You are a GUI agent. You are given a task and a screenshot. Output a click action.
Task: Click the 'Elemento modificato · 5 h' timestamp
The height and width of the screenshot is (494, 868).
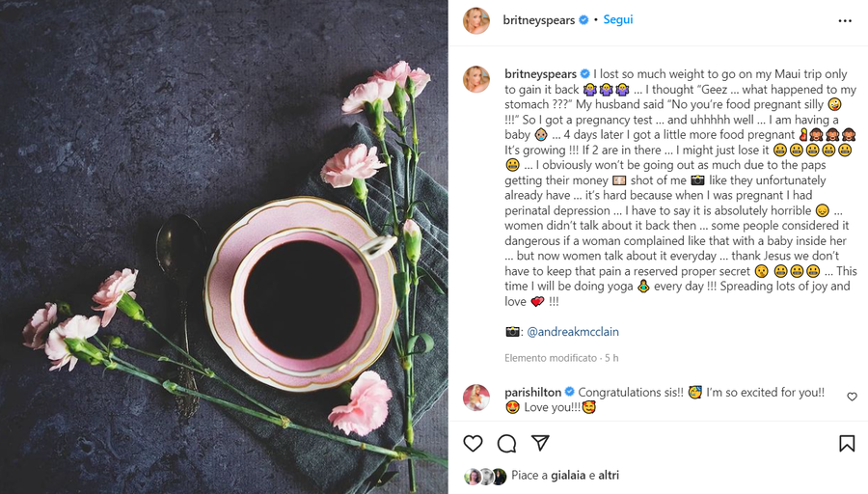(x=561, y=358)
